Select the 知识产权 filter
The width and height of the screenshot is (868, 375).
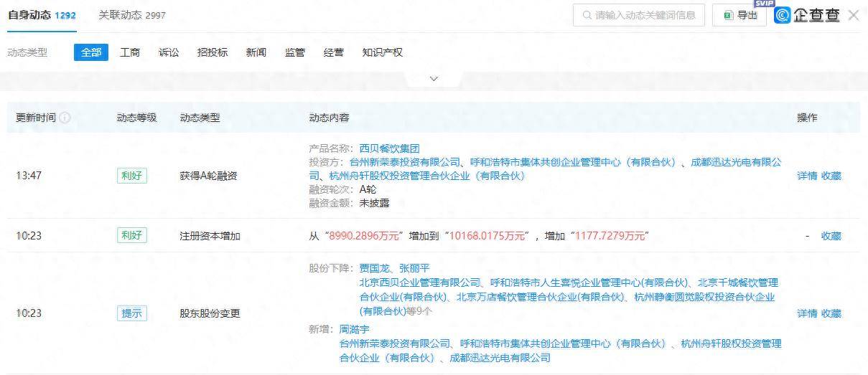(x=383, y=52)
